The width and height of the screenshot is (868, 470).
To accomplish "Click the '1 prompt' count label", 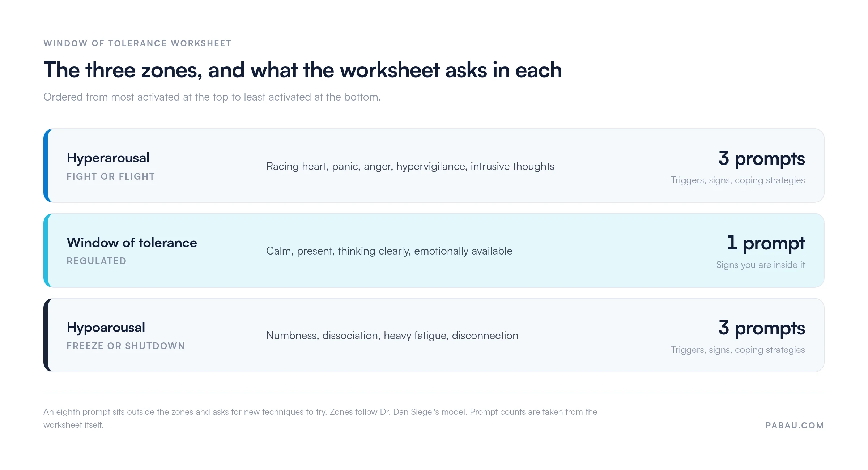I will [766, 243].
